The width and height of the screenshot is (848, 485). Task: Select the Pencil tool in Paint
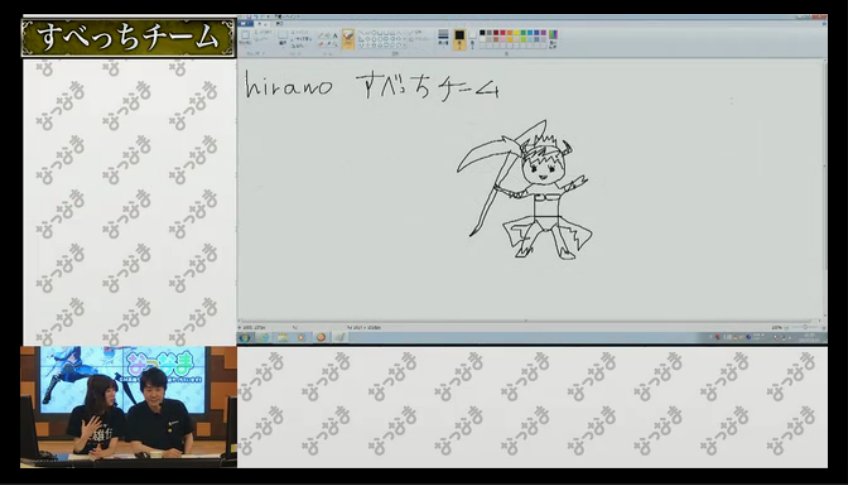tap(322, 36)
